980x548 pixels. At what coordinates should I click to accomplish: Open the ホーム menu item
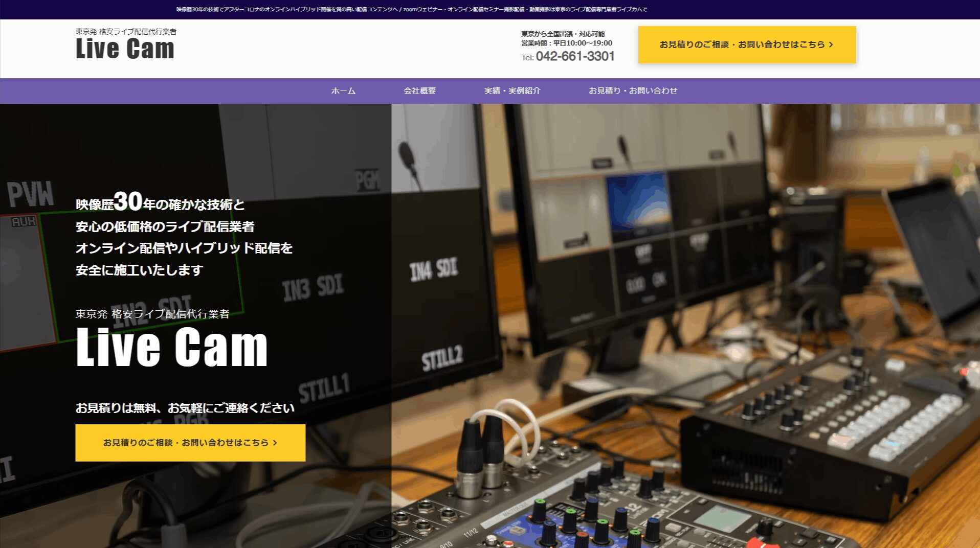[x=343, y=91]
